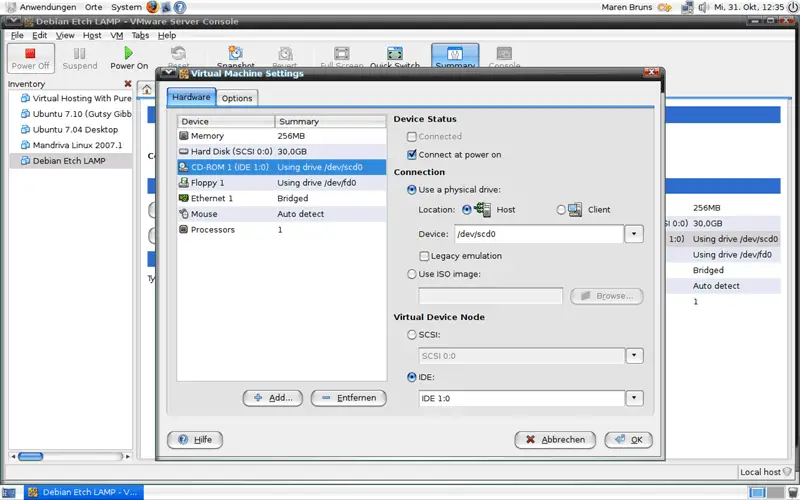This screenshot has width=800, height=500.
Task: Click the Full Screen toolbar icon
Action: 341,54
